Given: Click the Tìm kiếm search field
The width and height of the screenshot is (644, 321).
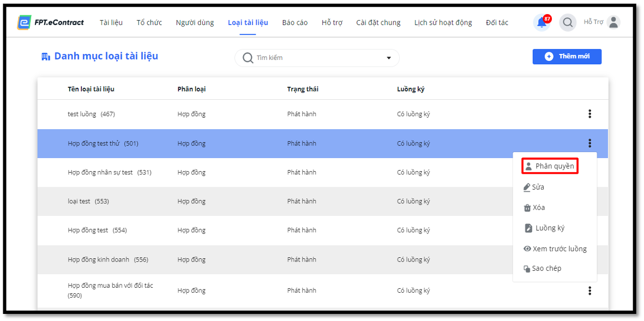Looking at the screenshot, I should (x=317, y=58).
